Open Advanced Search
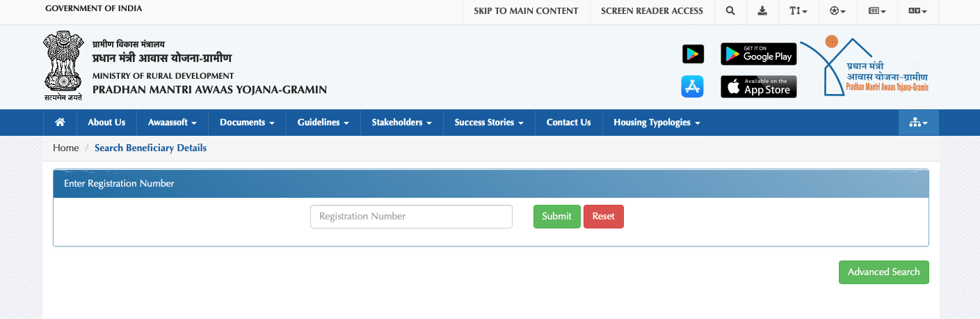Image resolution: width=980 pixels, height=319 pixels. tap(883, 272)
